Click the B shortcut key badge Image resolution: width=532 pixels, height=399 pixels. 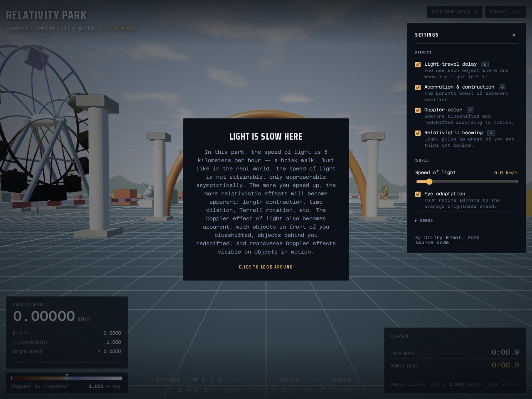(490, 133)
